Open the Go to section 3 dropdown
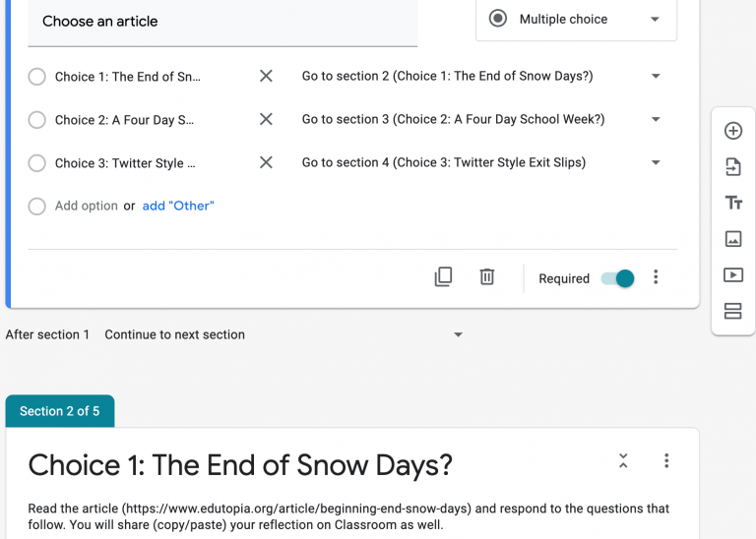The width and height of the screenshot is (756, 539). pyautogui.click(x=481, y=119)
